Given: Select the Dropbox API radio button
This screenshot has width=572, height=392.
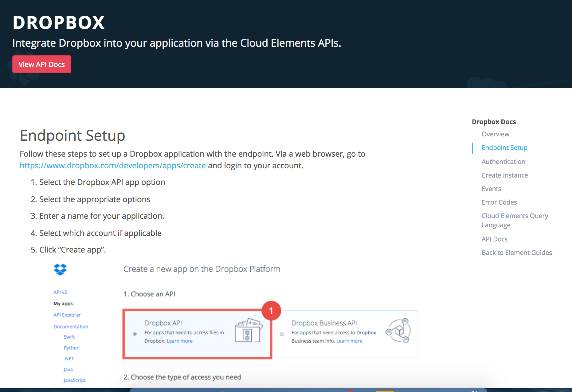Looking at the screenshot, I should point(135,334).
